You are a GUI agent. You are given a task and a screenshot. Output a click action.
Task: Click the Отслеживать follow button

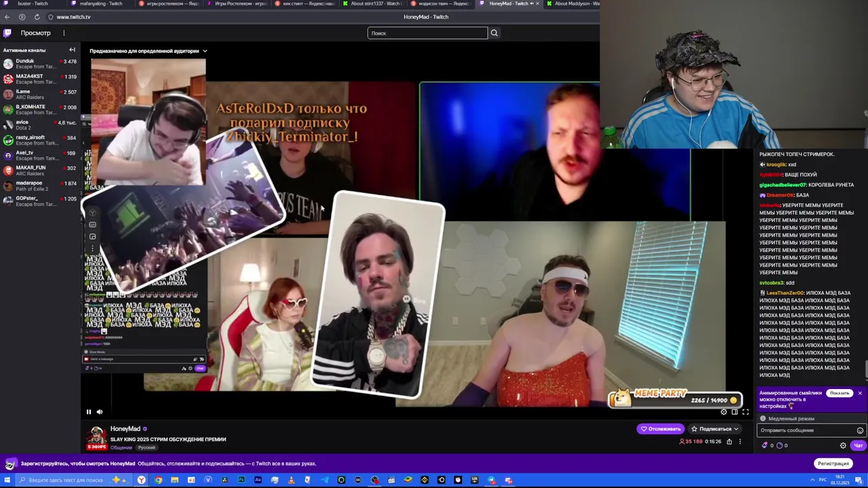pyautogui.click(x=660, y=428)
